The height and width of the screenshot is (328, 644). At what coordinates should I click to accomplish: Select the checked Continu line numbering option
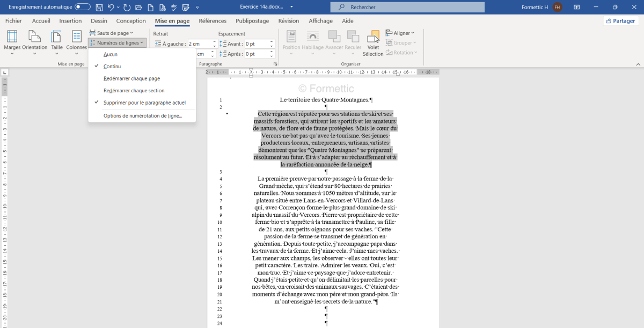112,67
